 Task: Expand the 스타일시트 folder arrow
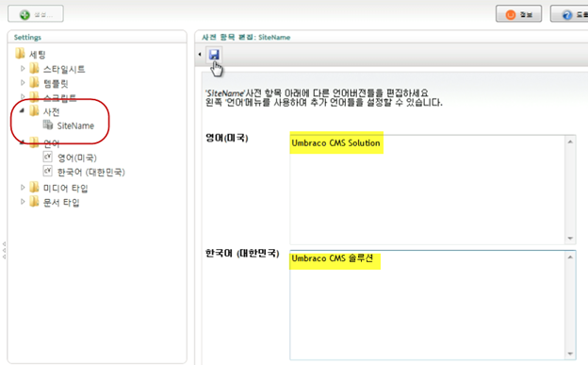coord(23,68)
